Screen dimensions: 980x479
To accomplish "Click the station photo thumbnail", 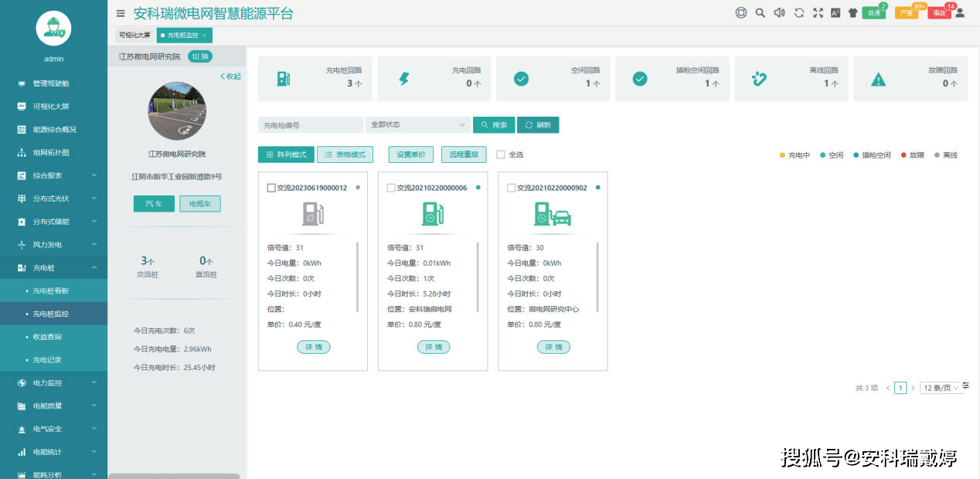I will pos(177,111).
